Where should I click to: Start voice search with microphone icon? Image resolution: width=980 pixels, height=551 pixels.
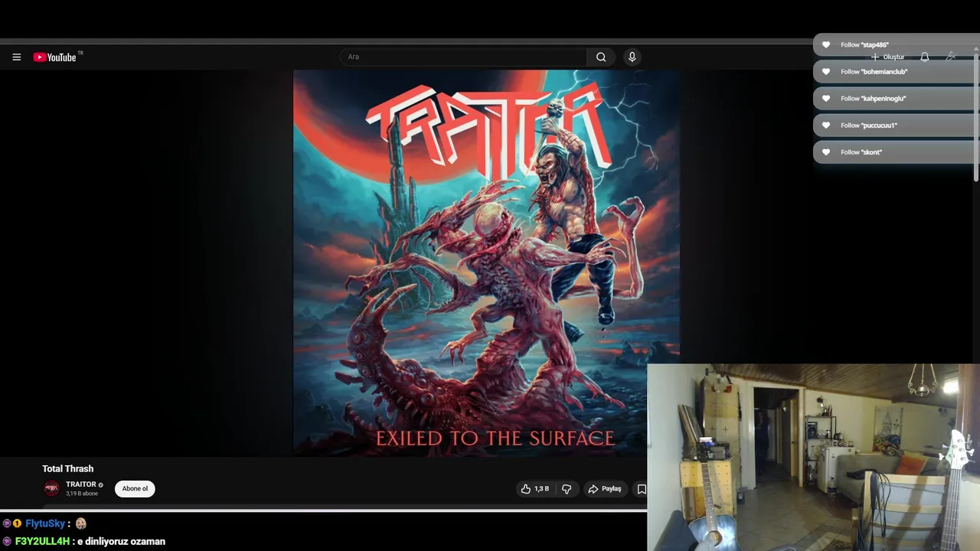pos(632,57)
